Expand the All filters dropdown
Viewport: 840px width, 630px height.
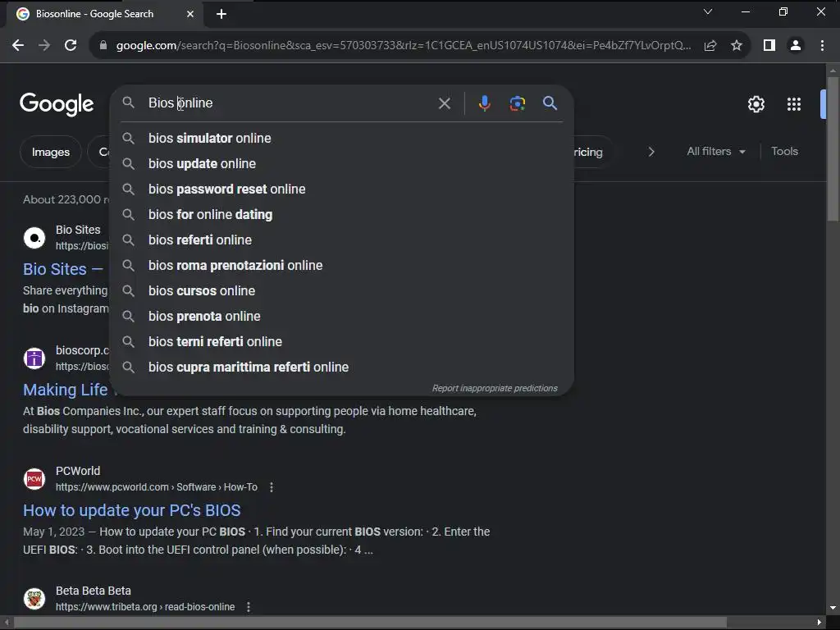tap(715, 152)
